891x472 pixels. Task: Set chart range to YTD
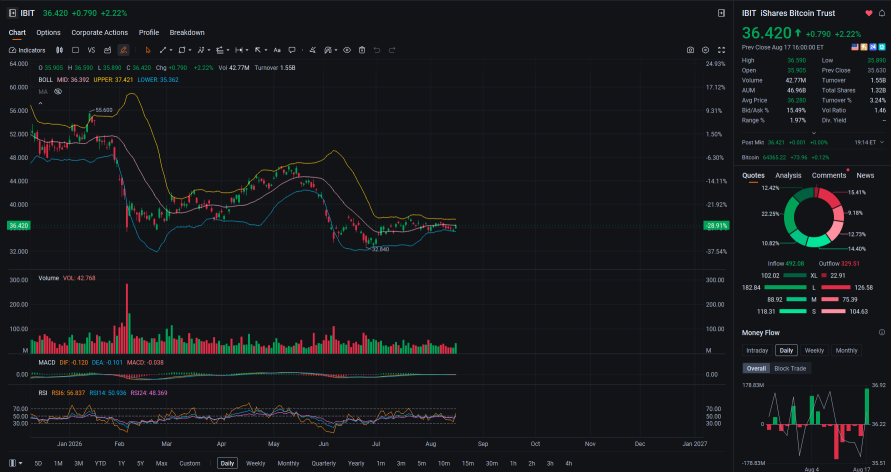pyautogui.click(x=100, y=463)
